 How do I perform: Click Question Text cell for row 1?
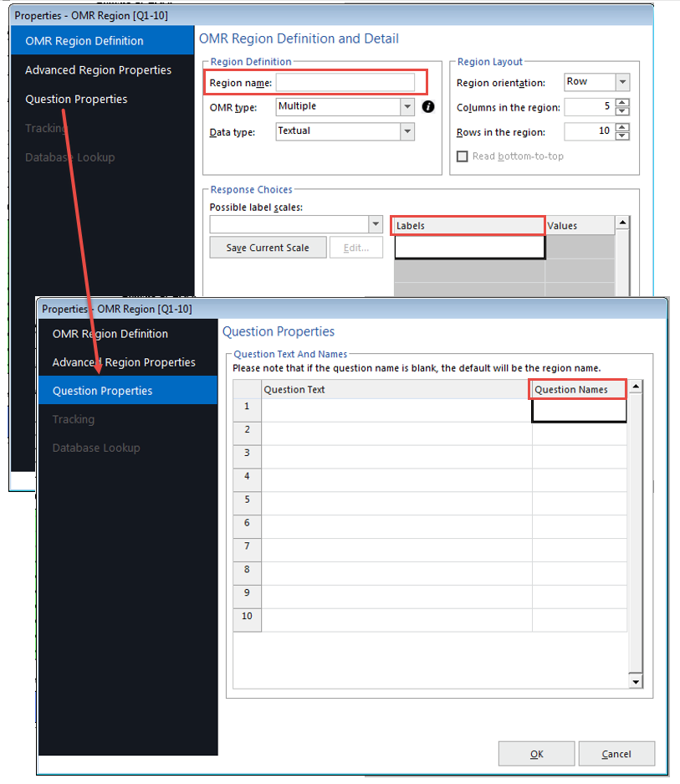click(x=396, y=411)
